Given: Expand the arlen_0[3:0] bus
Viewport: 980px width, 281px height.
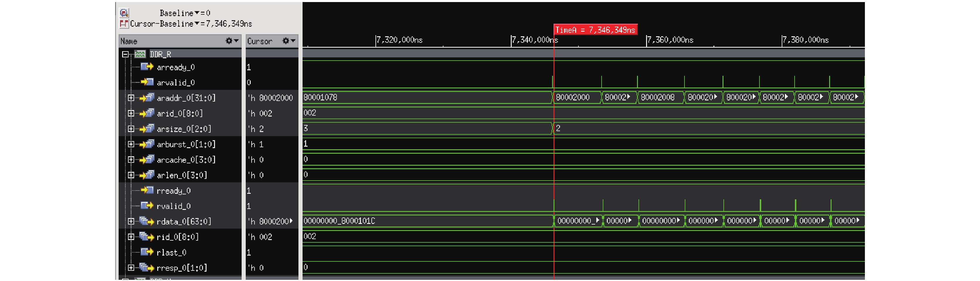Looking at the screenshot, I should coord(131,175).
